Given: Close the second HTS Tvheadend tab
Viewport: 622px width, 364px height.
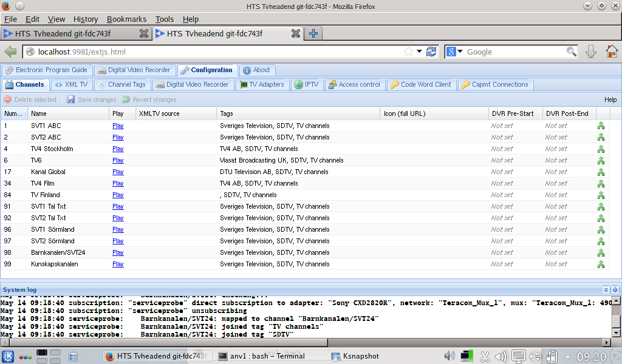Looking at the screenshot, I should click(296, 33).
